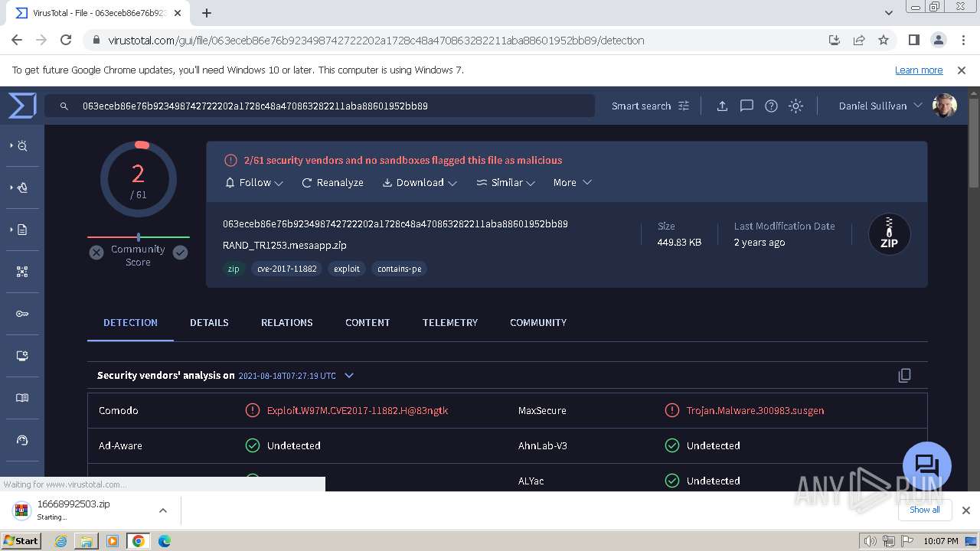
Task: Expand the More dropdown
Action: click(x=572, y=183)
